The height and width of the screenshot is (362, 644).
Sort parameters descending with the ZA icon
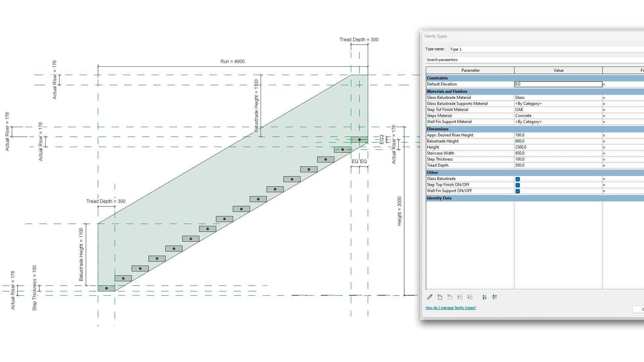coord(494,297)
